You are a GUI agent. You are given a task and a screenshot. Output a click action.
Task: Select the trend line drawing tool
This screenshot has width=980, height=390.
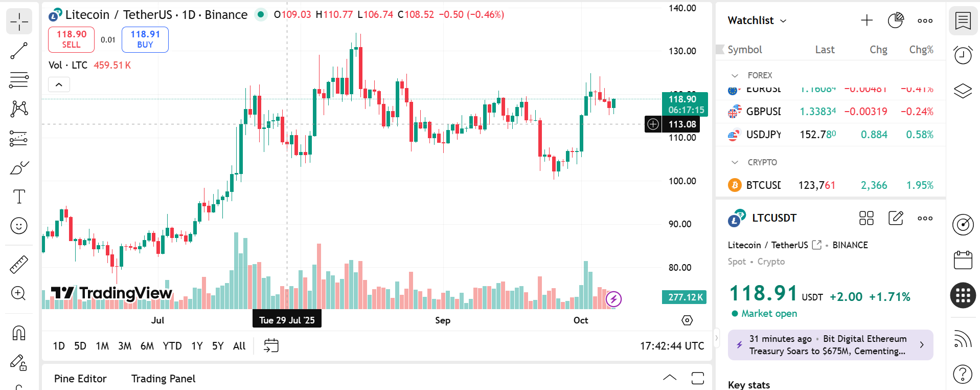point(19,51)
